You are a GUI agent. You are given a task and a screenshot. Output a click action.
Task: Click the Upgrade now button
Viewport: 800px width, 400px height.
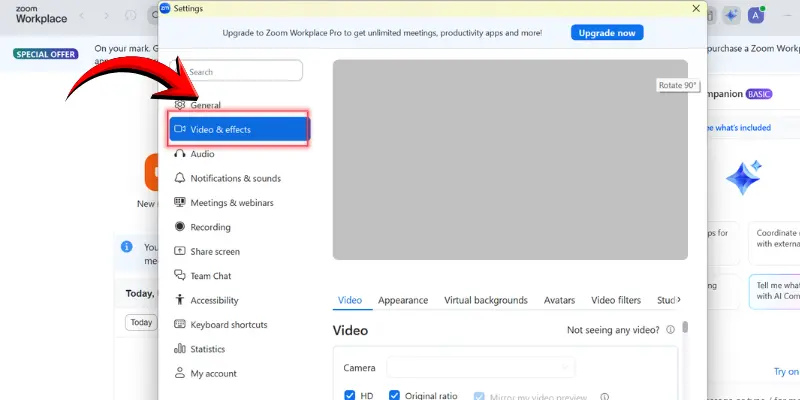(x=607, y=33)
